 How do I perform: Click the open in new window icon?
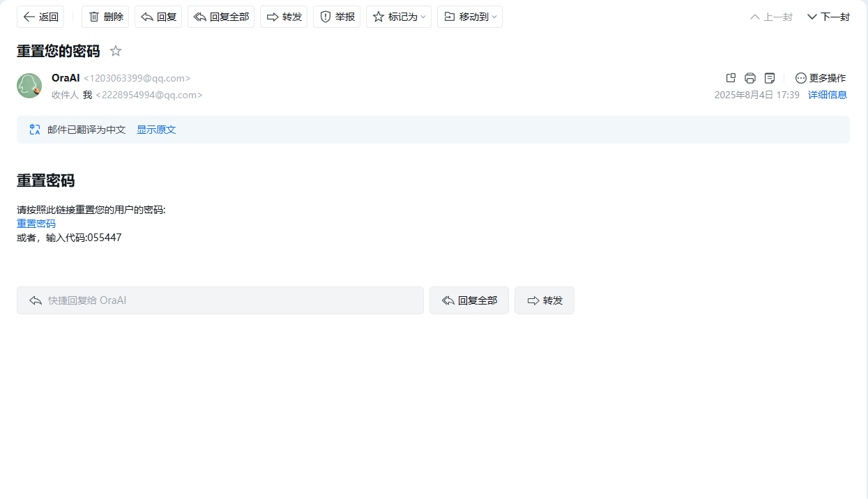(x=731, y=78)
